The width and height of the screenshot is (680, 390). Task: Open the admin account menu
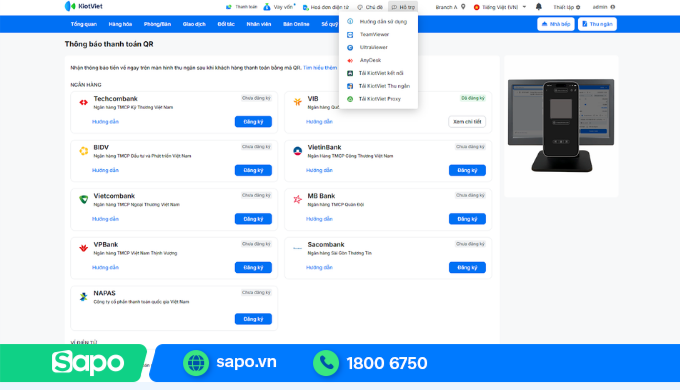(x=604, y=7)
